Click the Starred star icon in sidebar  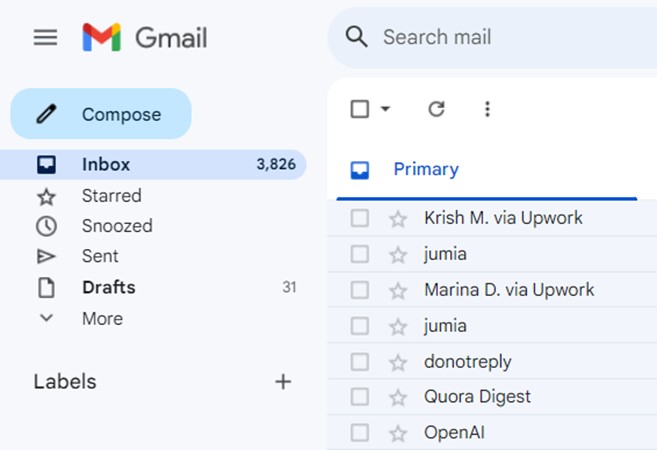point(46,197)
